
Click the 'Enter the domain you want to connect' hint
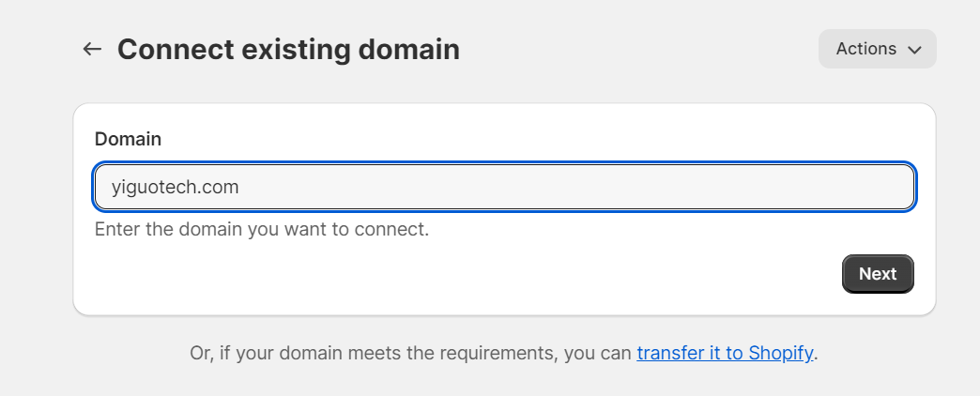[261, 229]
